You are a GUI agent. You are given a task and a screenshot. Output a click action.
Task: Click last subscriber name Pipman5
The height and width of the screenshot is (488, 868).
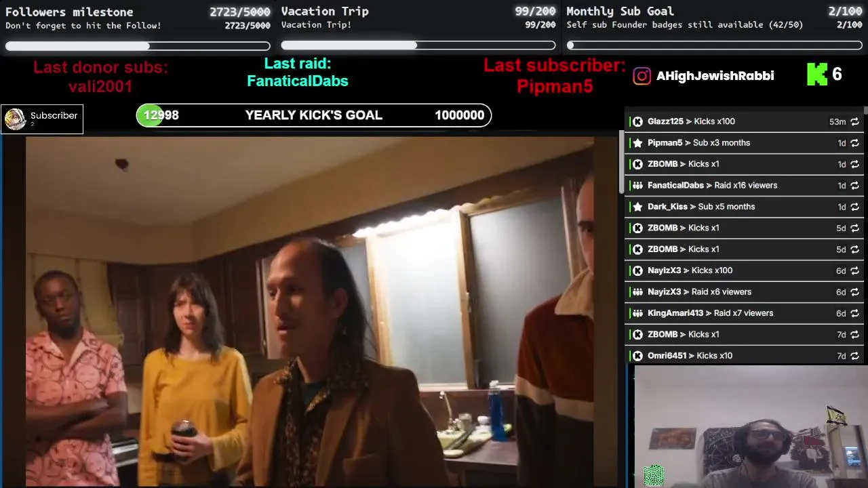click(555, 87)
